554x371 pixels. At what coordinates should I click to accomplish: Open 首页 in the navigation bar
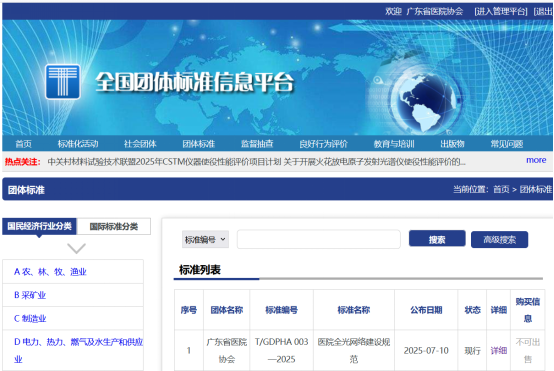point(23,144)
